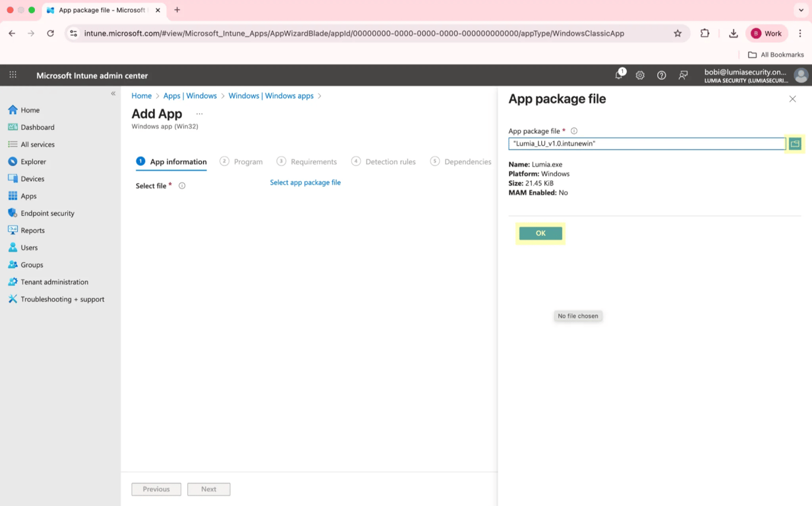This screenshot has height=506, width=812.
Task: Select the App information step tab
Action: [x=171, y=161]
